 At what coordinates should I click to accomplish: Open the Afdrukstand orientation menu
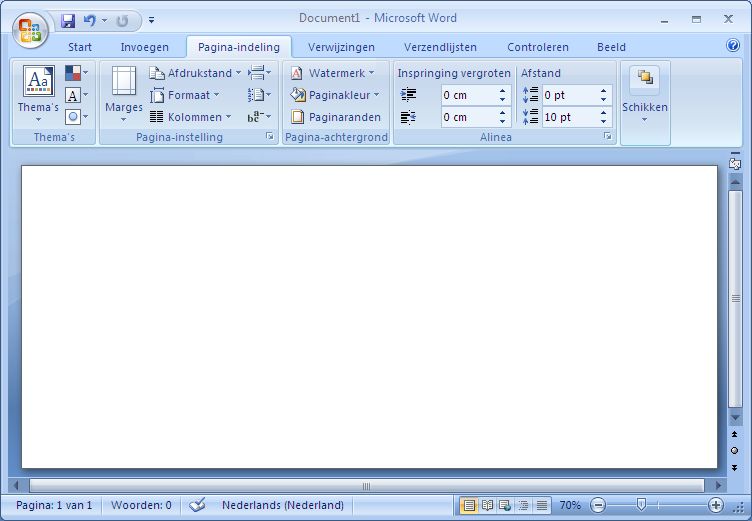195,73
